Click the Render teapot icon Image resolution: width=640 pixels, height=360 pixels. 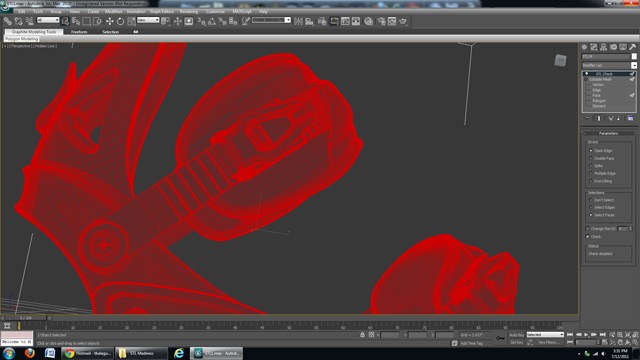coord(403,21)
